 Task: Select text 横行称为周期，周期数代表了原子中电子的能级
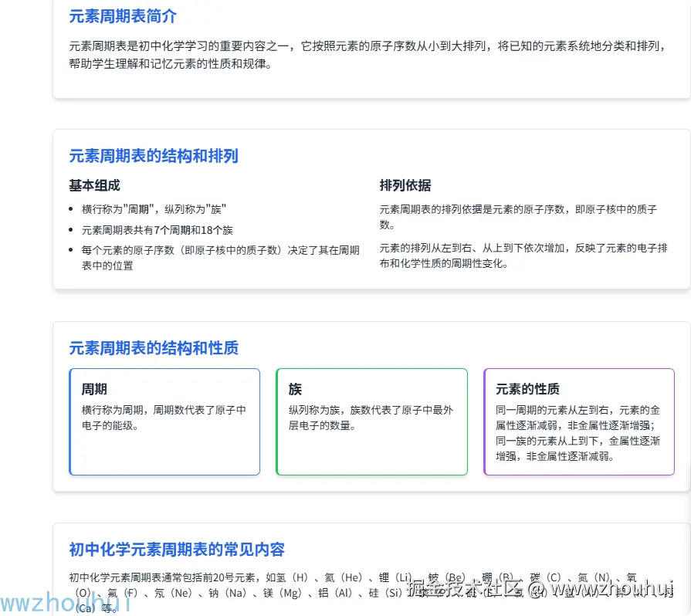click(164, 418)
